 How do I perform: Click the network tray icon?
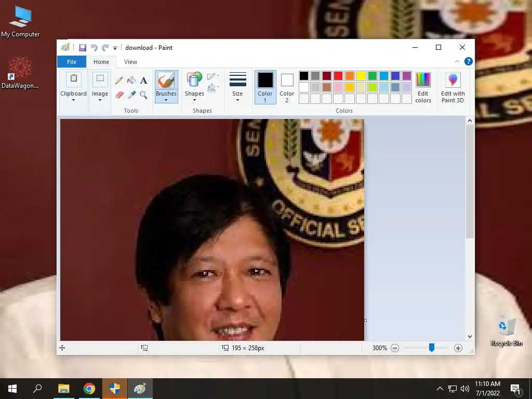tap(453, 389)
